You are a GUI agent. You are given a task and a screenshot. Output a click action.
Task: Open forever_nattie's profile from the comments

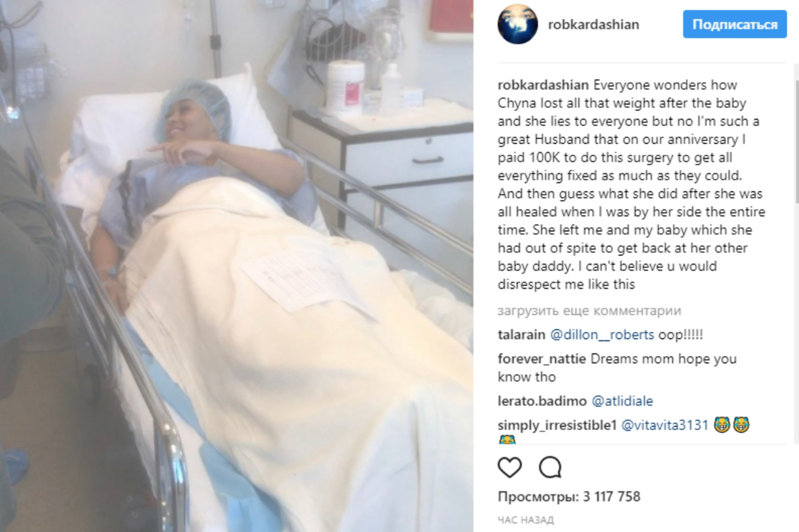(542, 359)
